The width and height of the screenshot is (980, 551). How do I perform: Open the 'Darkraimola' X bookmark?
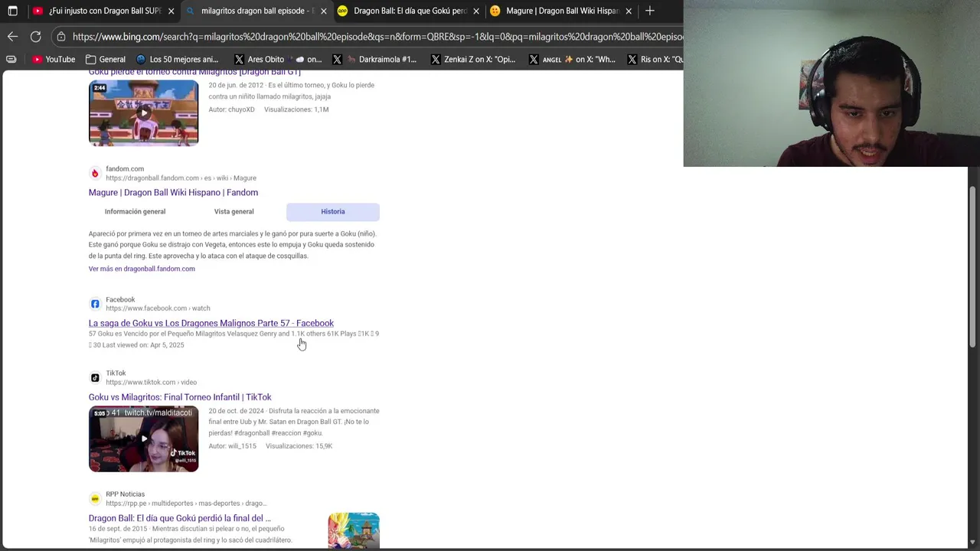(x=374, y=59)
